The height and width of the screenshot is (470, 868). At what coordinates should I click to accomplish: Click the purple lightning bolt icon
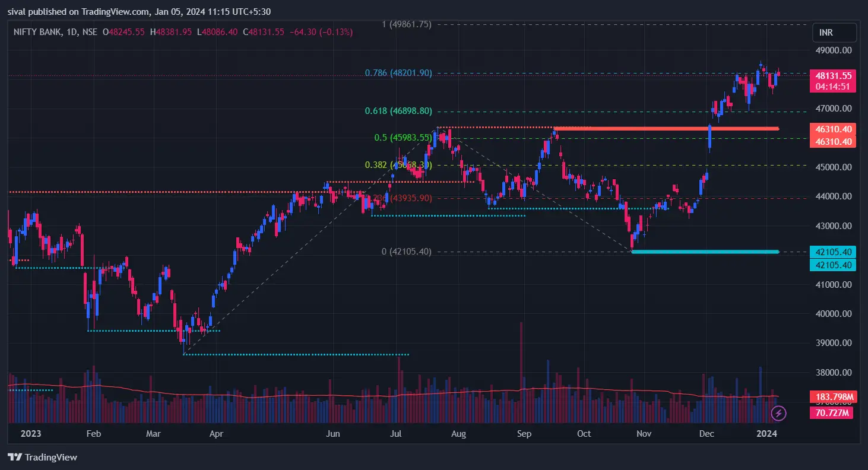tap(778, 413)
